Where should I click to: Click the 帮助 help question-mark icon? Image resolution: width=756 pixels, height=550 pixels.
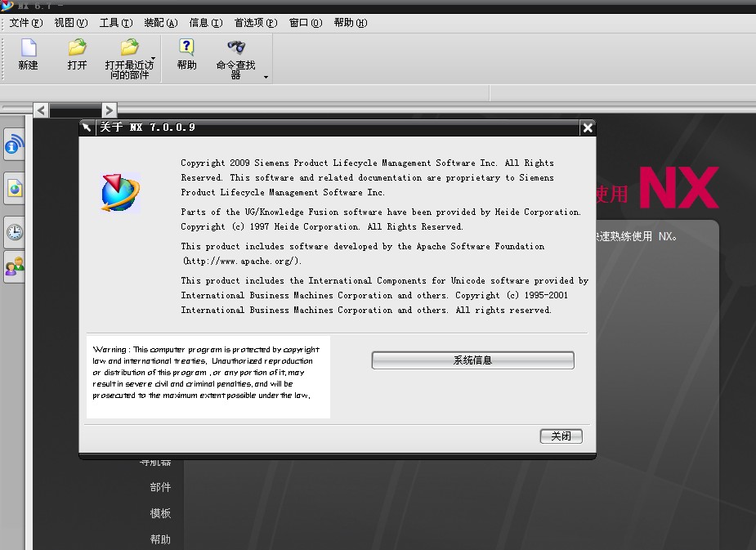coord(186,47)
